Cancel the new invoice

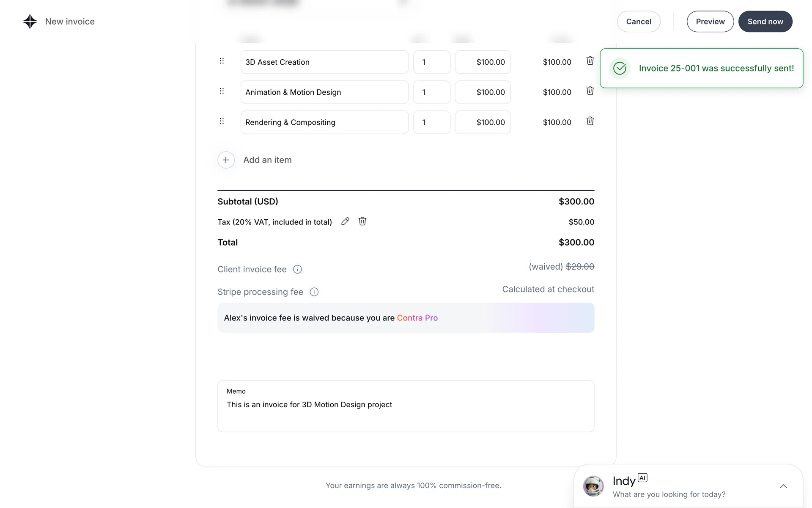click(638, 22)
